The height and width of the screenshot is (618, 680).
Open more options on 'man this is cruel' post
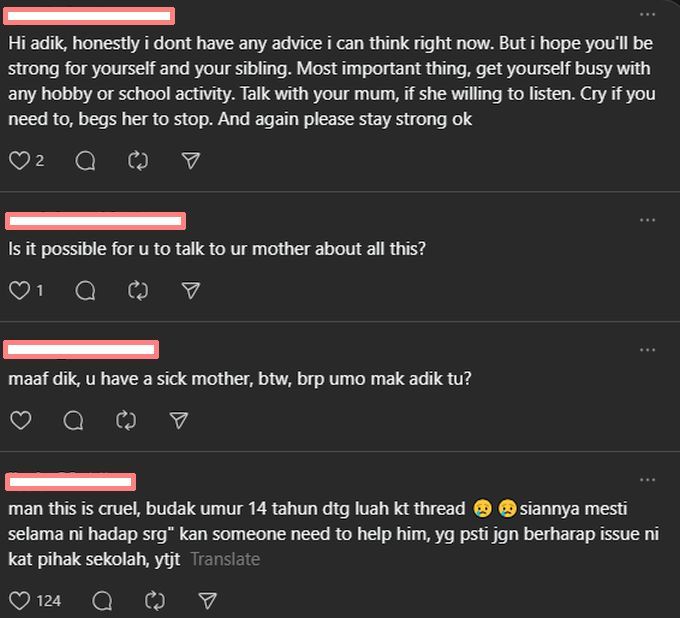[648, 481]
